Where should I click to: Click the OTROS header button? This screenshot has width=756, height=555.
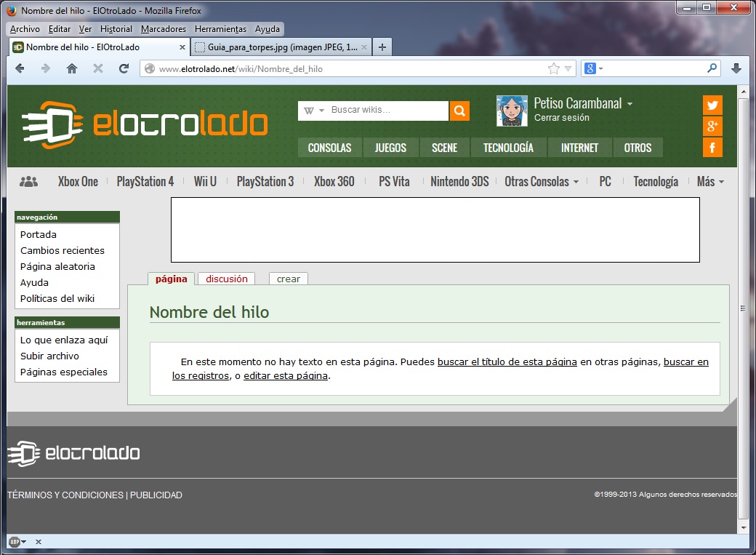coord(638,148)
